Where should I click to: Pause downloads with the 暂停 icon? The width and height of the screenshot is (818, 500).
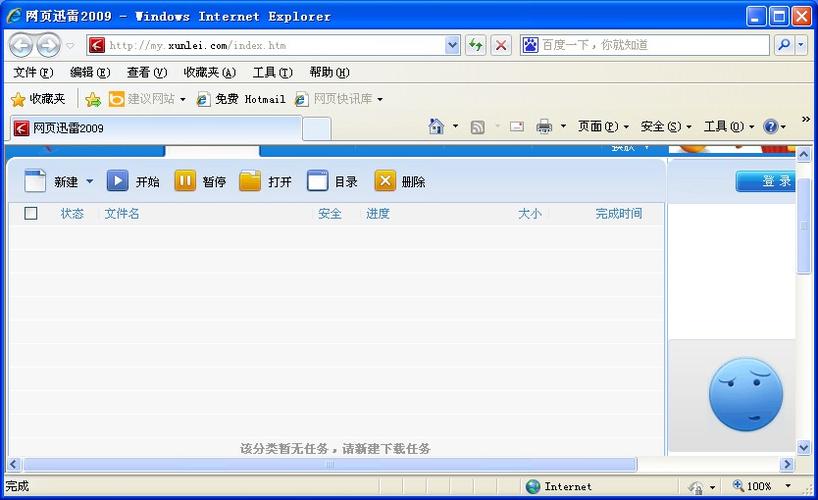(185, 181)
